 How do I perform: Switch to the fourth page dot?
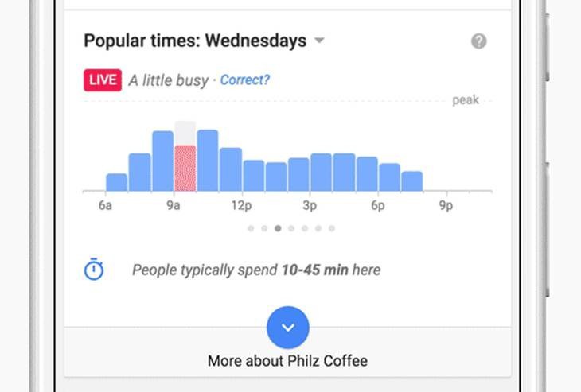pyautogui.click(x=291, y=228)
